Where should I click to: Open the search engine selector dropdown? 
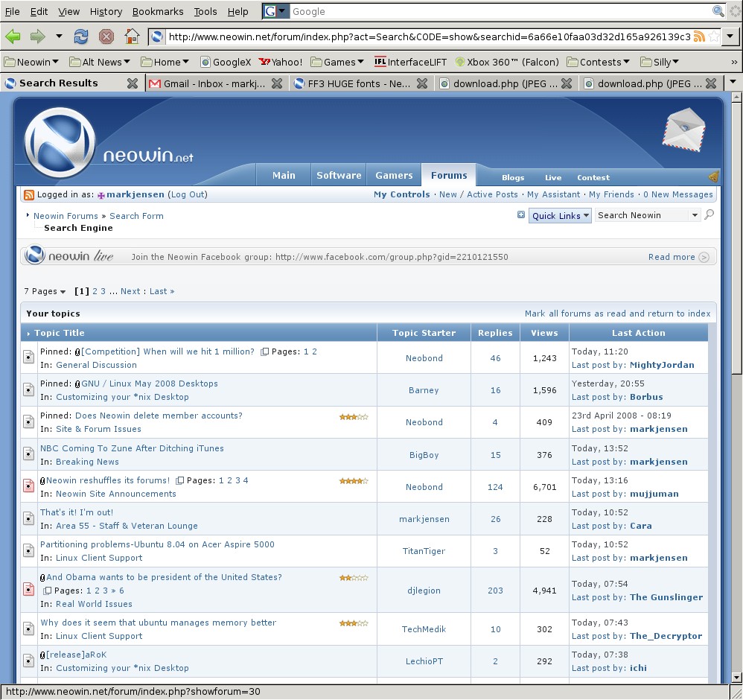click(x=281, y=11)
